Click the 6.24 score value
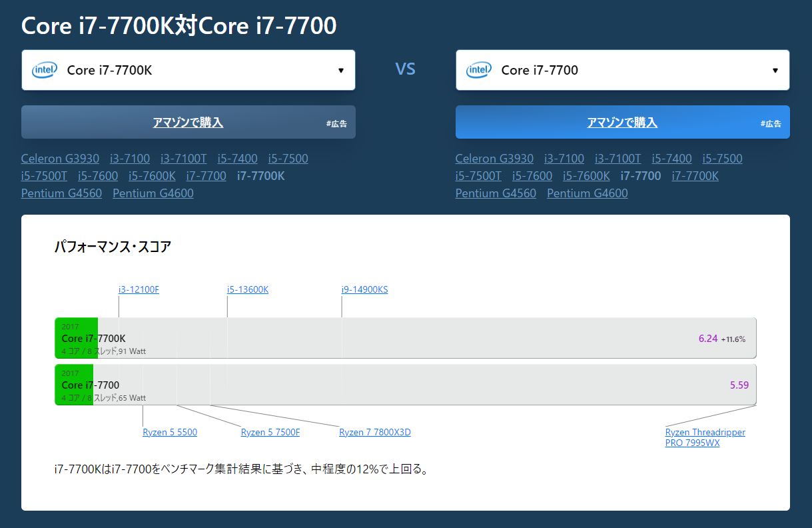This screenshot has height=528, width=812. [708, 339]
